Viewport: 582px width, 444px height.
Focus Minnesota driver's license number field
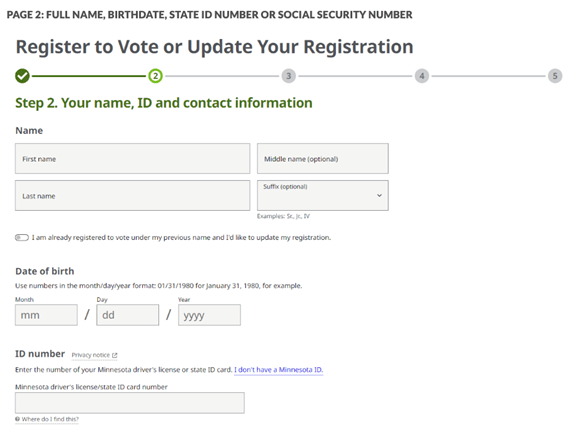coord(130,403)
